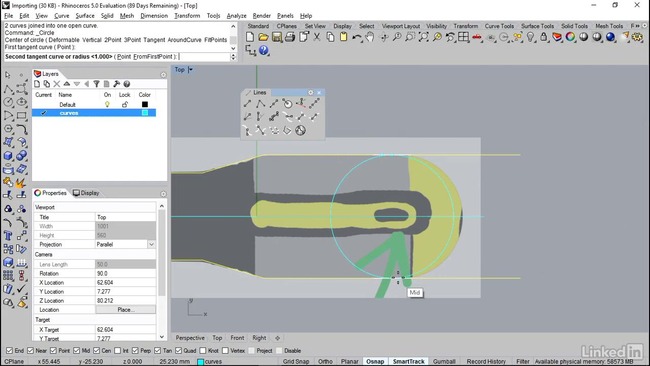Click New Layer icon in Layers panel
This screenshot has width=650, height=366.
point(37,84)
